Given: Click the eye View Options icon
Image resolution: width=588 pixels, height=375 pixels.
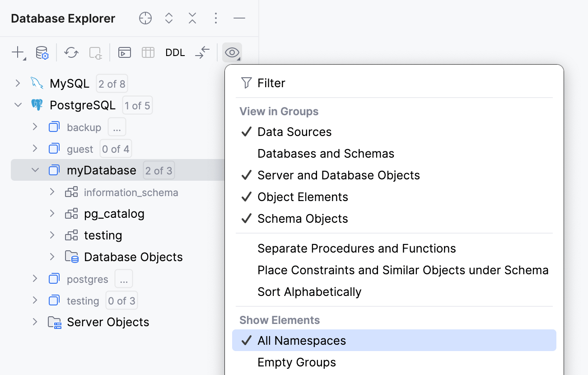Looking at the screenshot, I should click(x=232, y=52).
